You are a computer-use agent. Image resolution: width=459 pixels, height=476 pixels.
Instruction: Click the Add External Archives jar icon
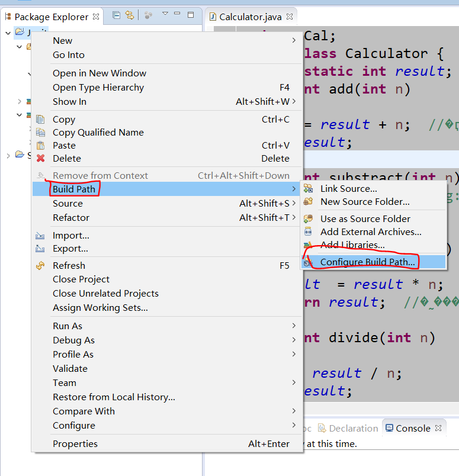[308, 231]
